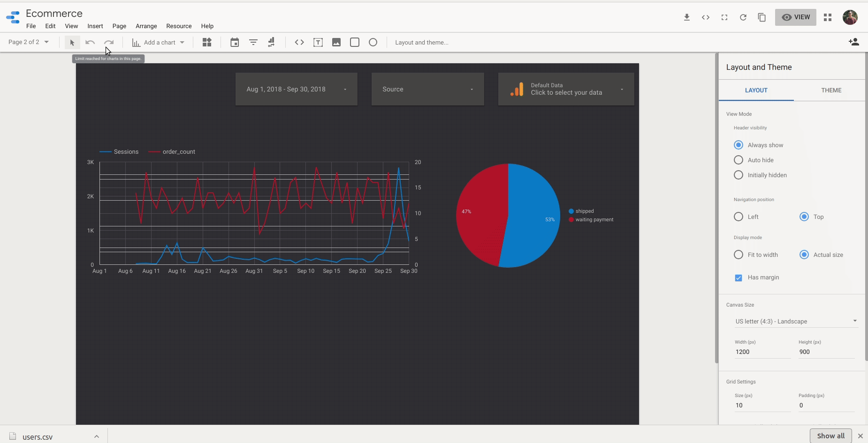Redo the last action
This screenshot has height=443, width=868.
tap(109, 43)
